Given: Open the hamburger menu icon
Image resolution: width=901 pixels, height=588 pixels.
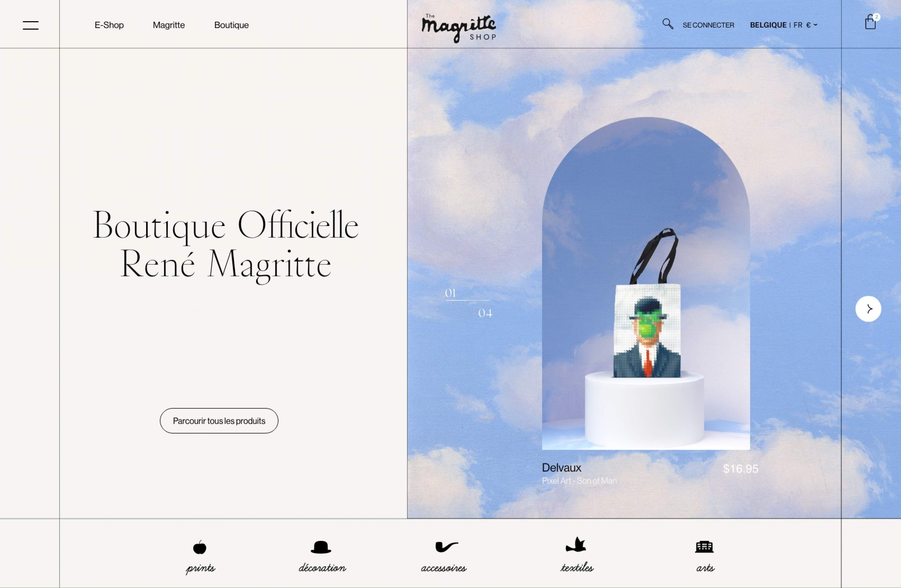Looking at the screenshot, I should point(31,25).
